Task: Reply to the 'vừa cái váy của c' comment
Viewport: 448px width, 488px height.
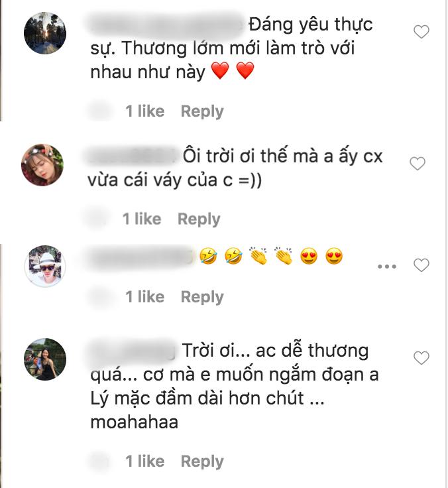Action: click(x=199, y=219)
